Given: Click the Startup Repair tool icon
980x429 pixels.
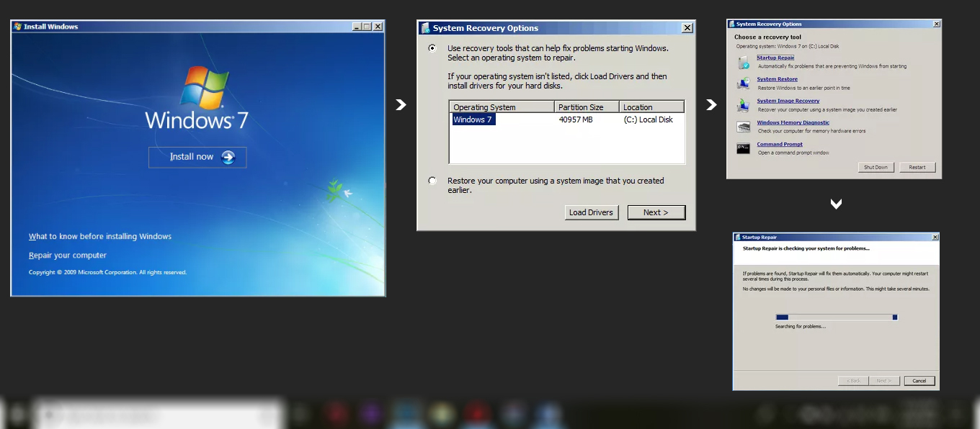Looking at the screenshot, I should (744, 63).
